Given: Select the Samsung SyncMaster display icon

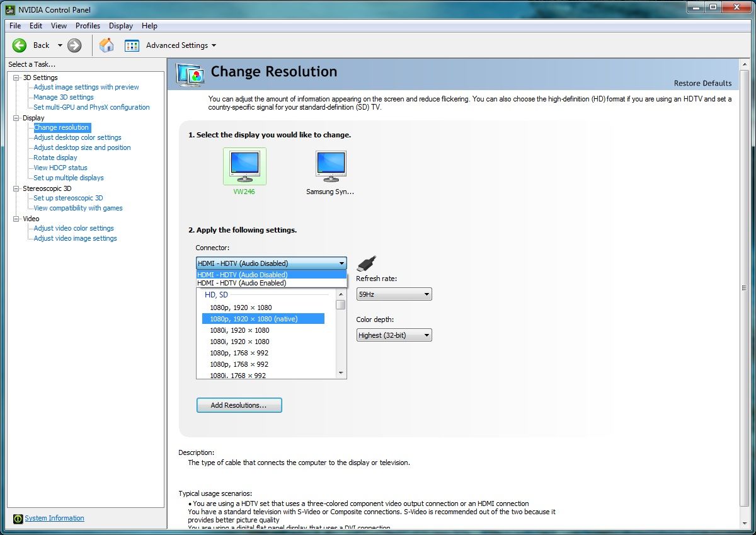Looking at the screenshot, I should 331,166.
